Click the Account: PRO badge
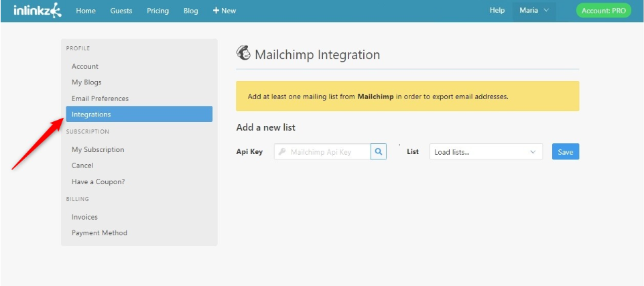644x286 pixels. pyautogui.click(x=604, y=11)
